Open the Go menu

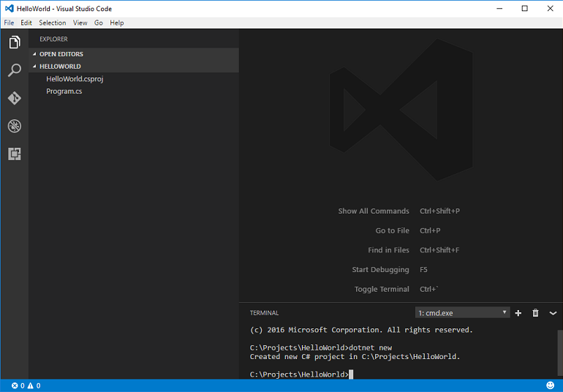(x=99, y=23)
